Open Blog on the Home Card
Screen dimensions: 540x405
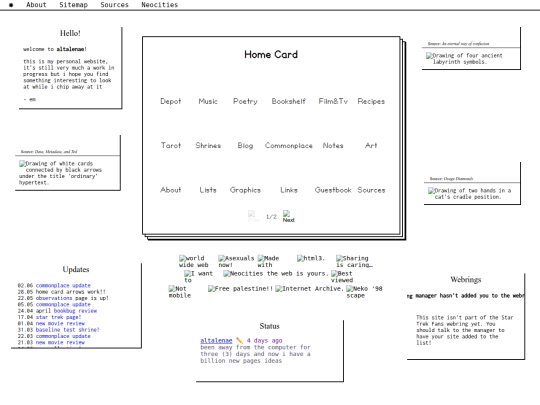pyautogui.click(x=245, y=146)
